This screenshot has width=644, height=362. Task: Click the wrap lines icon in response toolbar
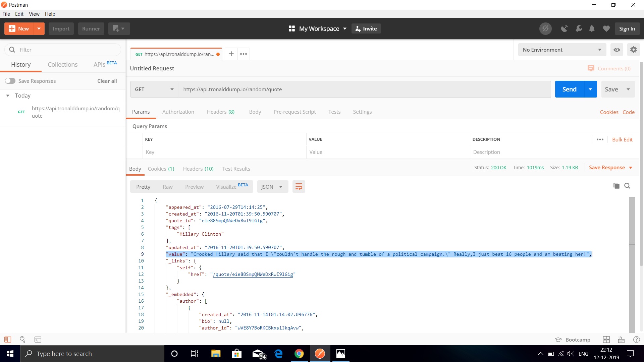point(299,187)
